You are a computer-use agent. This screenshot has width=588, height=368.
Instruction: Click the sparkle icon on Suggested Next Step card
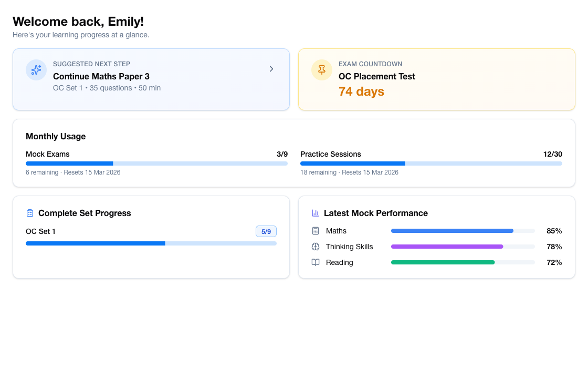pos(36,69)
